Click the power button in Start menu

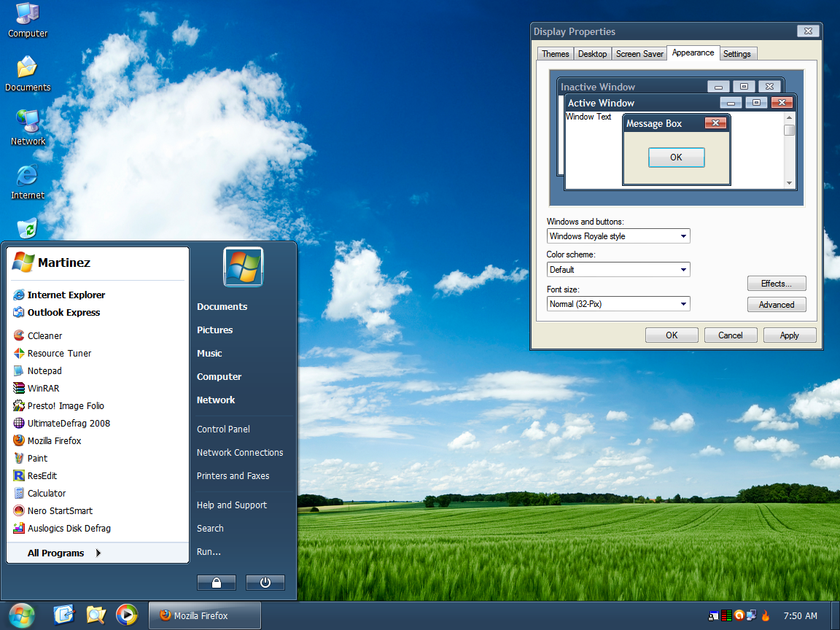pos(265,583)
